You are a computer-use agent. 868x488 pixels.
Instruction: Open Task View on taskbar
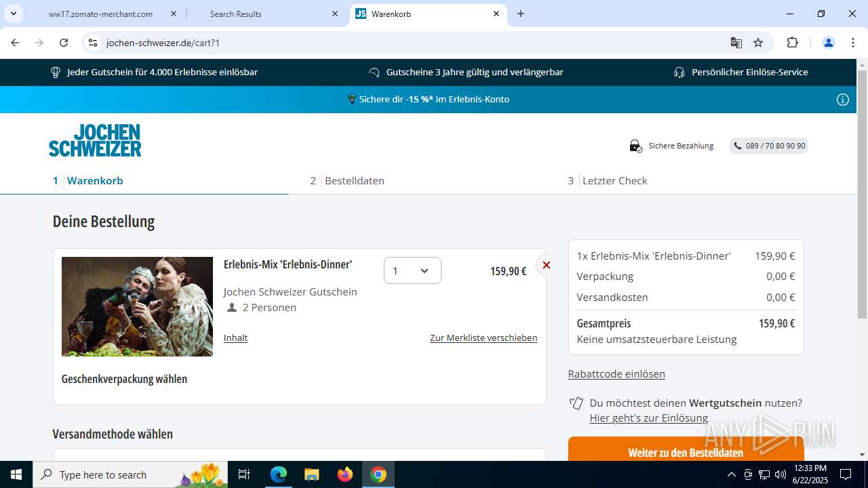click(x=245, y=474)
